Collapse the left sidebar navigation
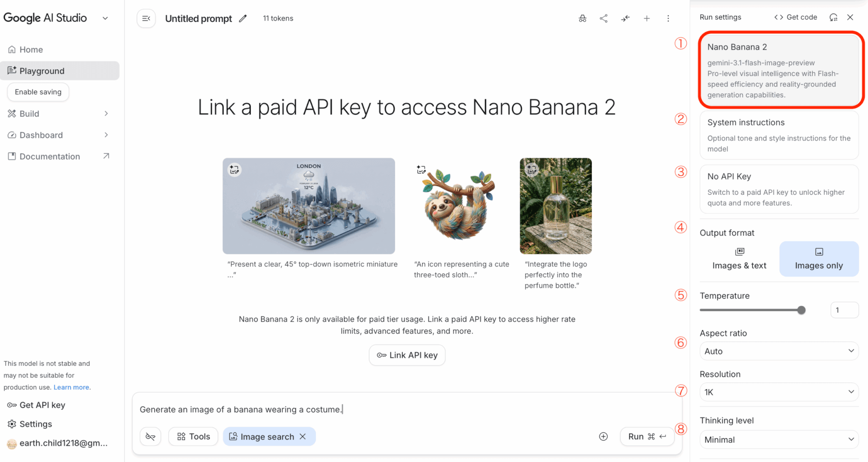The image size is (868, 462). [x=146, y=19]
